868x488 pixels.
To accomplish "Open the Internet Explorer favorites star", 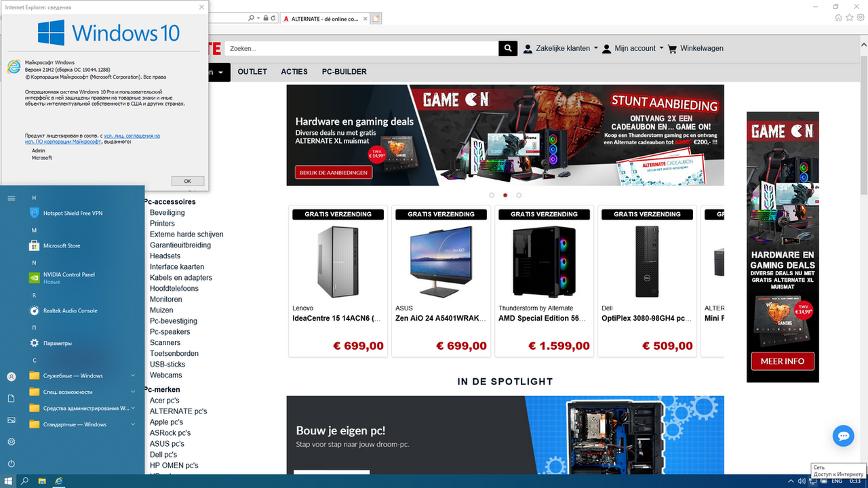I will click(x=849, y=18).
